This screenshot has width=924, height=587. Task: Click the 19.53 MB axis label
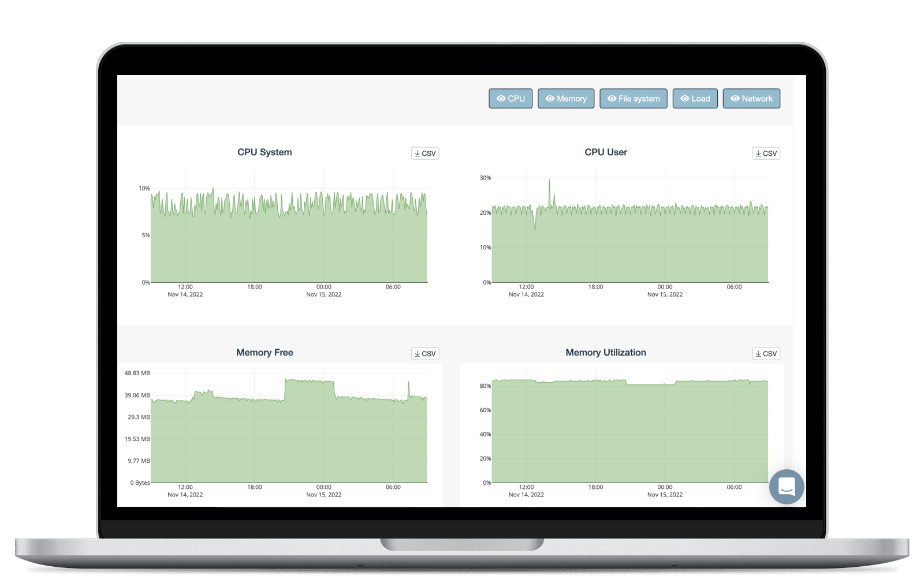pyautogui.click(x=137, y=439)
